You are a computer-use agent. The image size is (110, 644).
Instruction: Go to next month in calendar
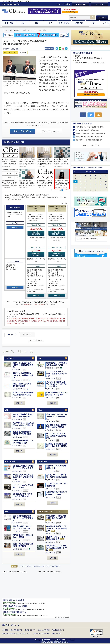pyautogui.click(x=107, y=171)
